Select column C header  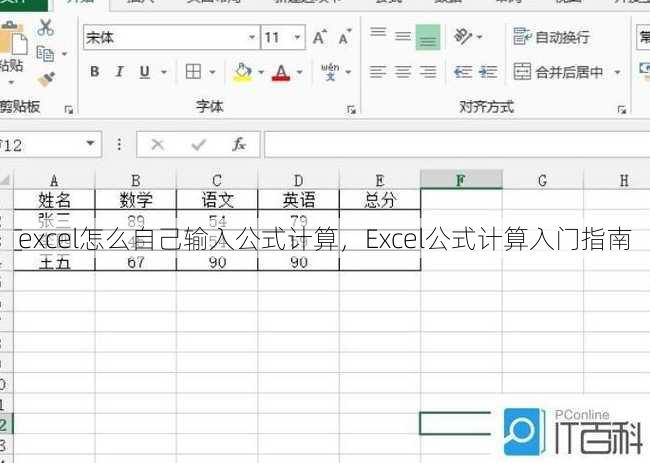coord(217,180)
